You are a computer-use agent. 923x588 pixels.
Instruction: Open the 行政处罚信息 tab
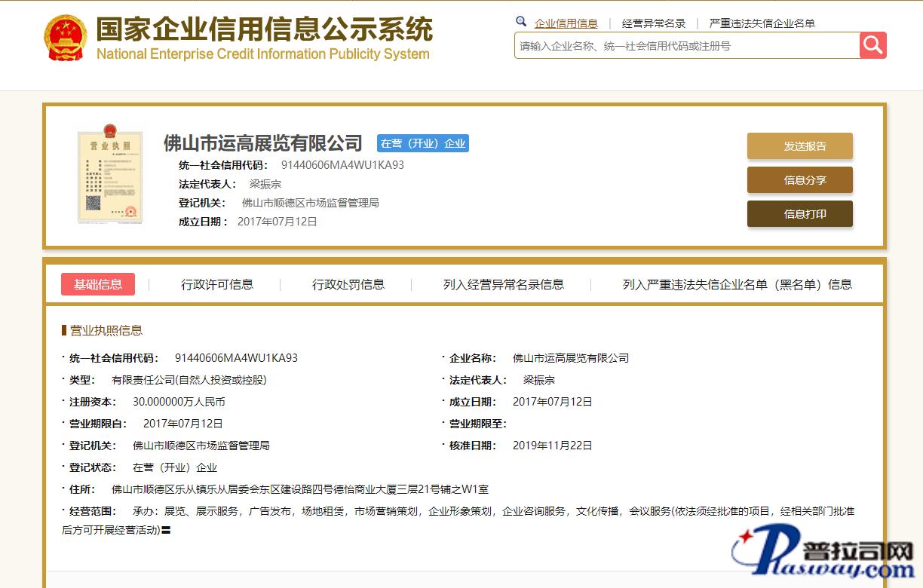348,284
